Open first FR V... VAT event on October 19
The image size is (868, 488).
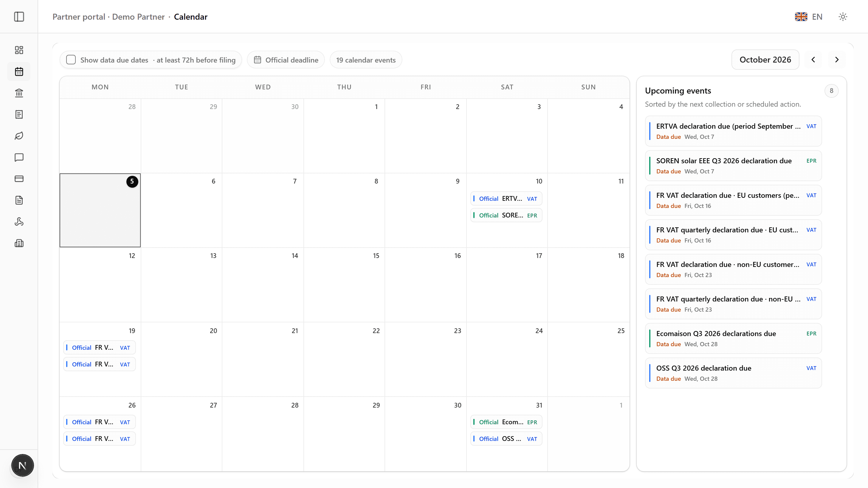(99, 348)
